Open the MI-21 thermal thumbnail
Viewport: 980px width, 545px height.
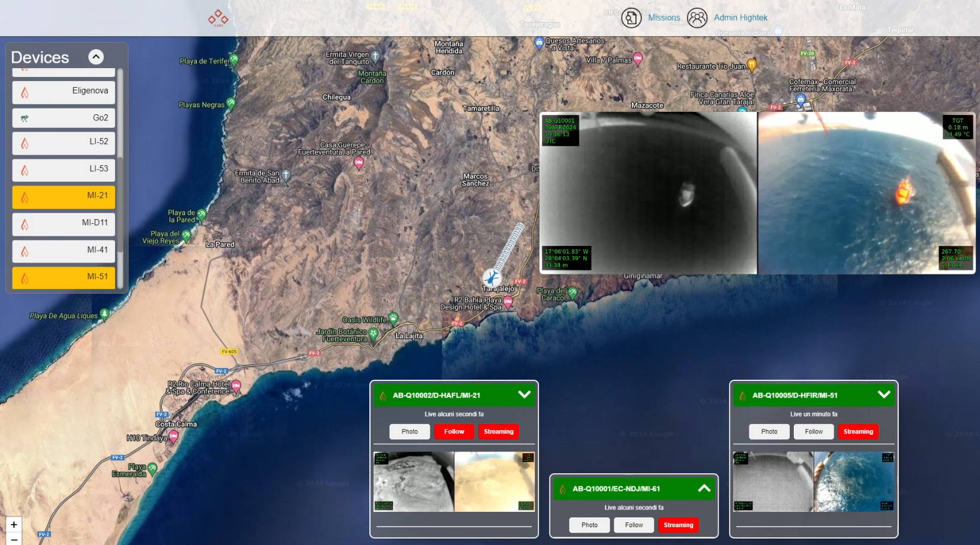pos(414,482)
